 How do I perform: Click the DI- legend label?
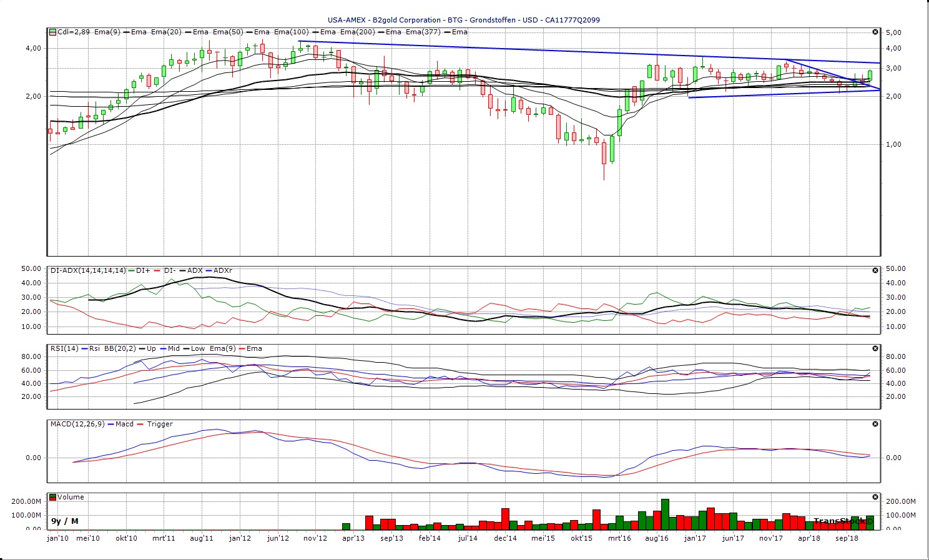point(170,270)
